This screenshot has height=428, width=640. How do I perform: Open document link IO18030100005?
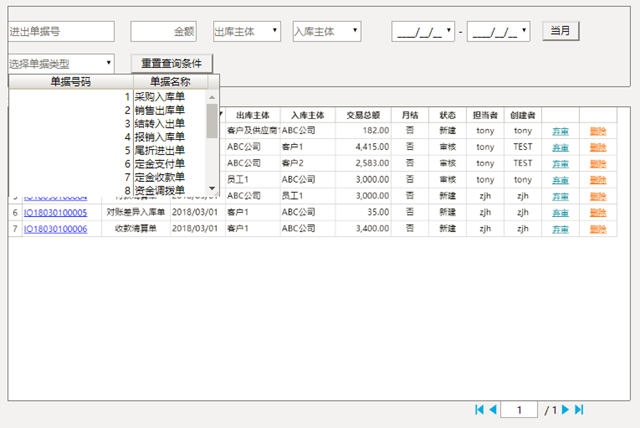tap(56, 213)
